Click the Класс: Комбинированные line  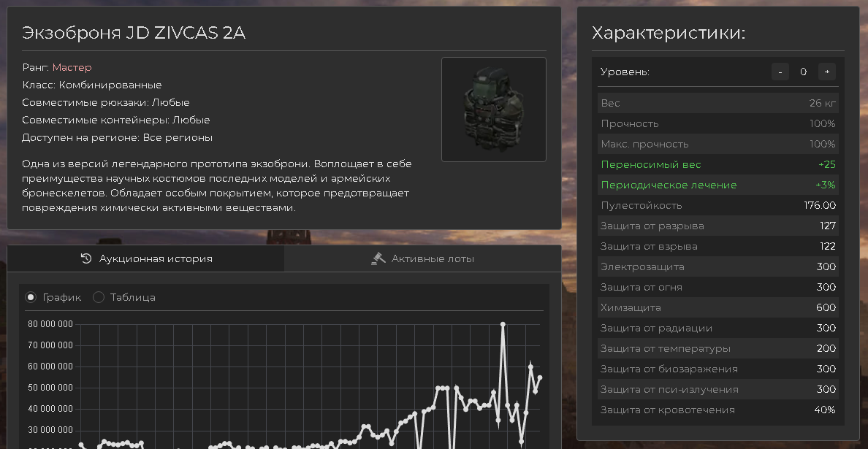point(92,85)
